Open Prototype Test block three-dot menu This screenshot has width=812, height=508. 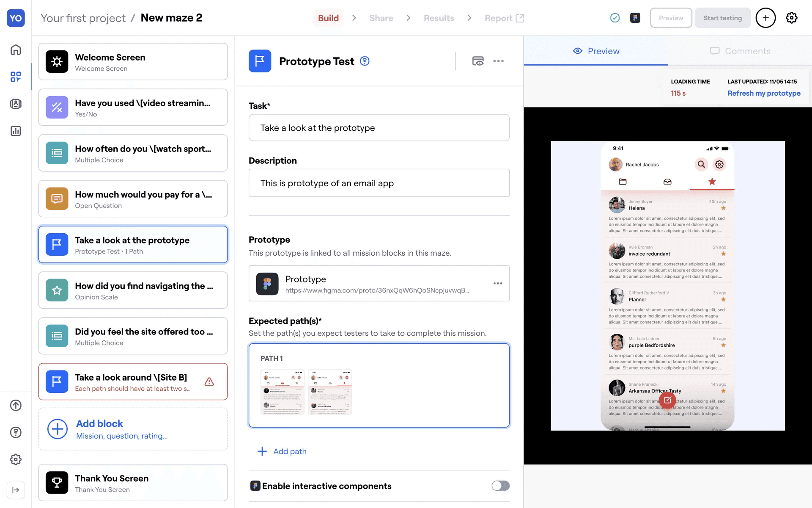[498, 61]
